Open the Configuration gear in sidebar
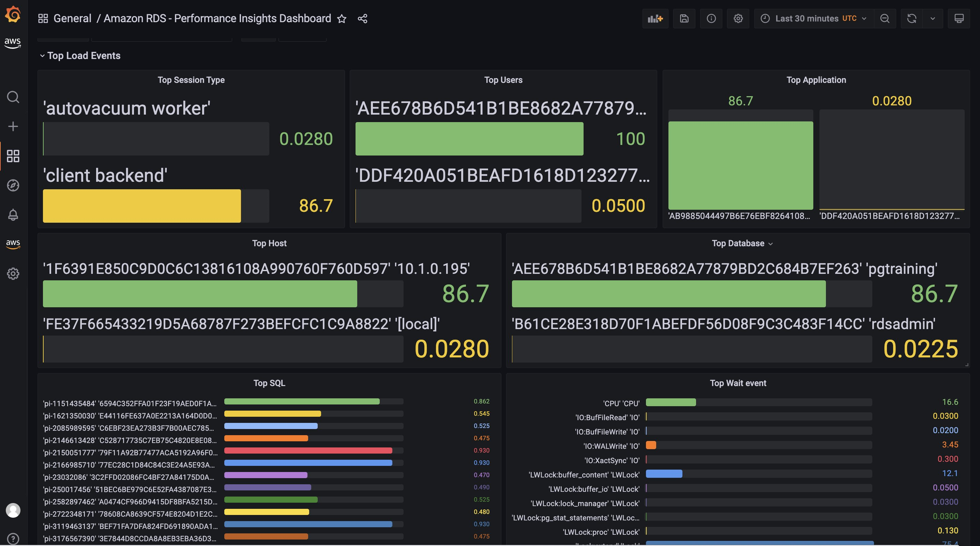The image size is (980, 546). (13, 274)
